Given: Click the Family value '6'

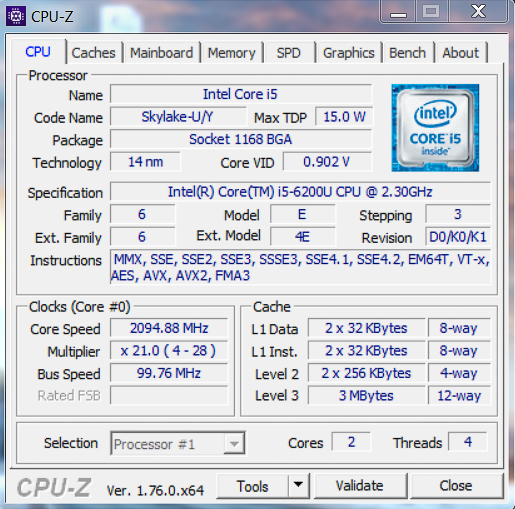Looking at the screenshot, I should tap(142, 214).
